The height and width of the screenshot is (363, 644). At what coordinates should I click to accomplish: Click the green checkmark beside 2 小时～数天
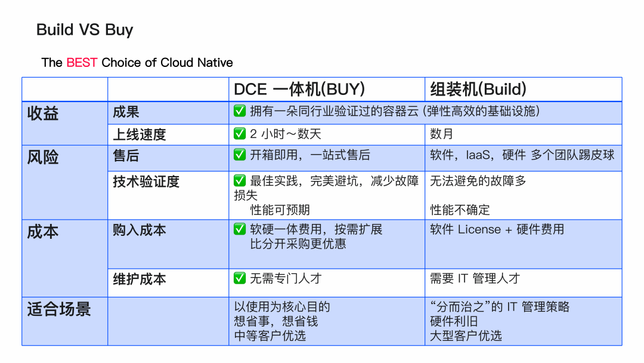coord(240,134)
